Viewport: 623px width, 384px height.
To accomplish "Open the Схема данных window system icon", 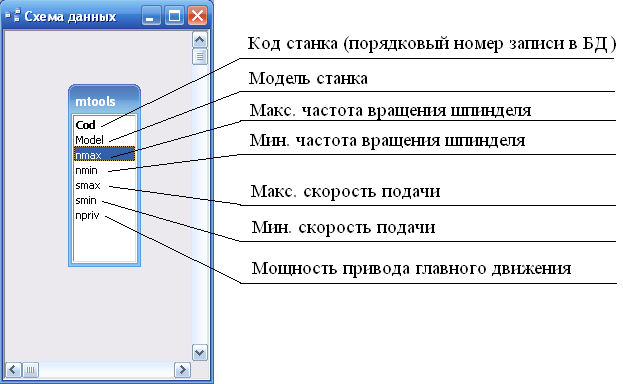I will (13, 16).
